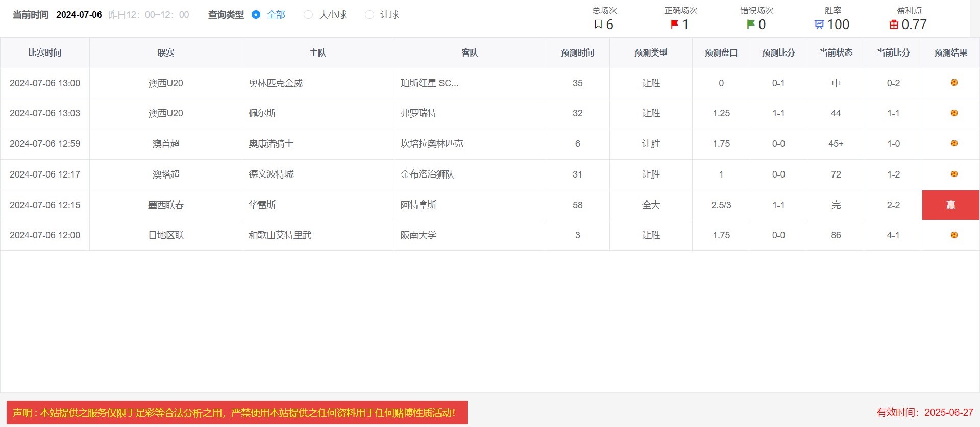Viewport: 980px width, 427px height.
Task: Click home team 德文波特城
Action: pyautogui.click(x=271, y=174)
